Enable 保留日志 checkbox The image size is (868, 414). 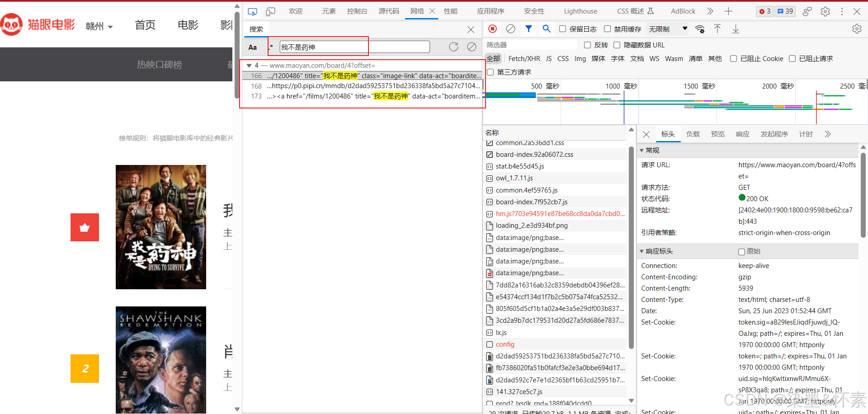pos(562,29)
